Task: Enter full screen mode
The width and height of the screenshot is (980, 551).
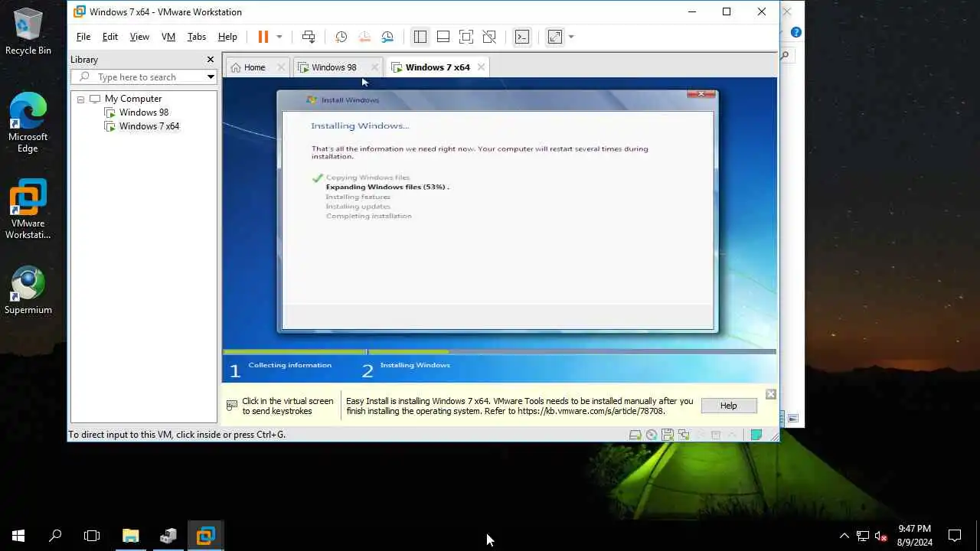Action: (x=466, y=37)
